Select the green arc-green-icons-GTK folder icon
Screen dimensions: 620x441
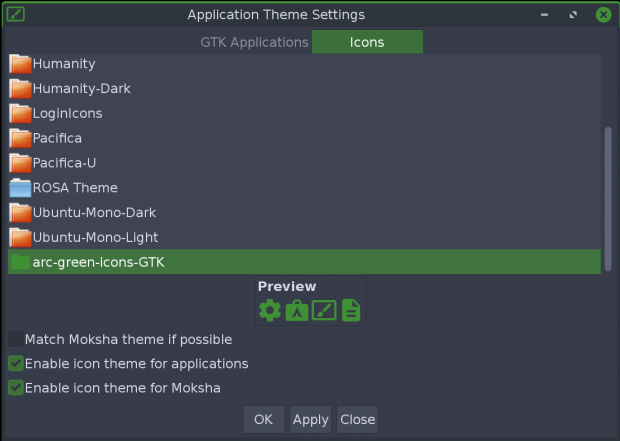click(x=20, y=262)
